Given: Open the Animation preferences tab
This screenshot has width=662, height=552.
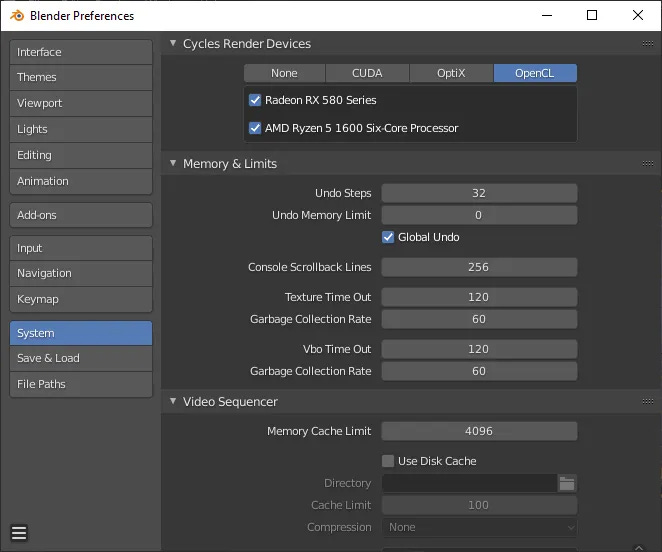Looking at the screenshot, I should (x=81, y=181).
